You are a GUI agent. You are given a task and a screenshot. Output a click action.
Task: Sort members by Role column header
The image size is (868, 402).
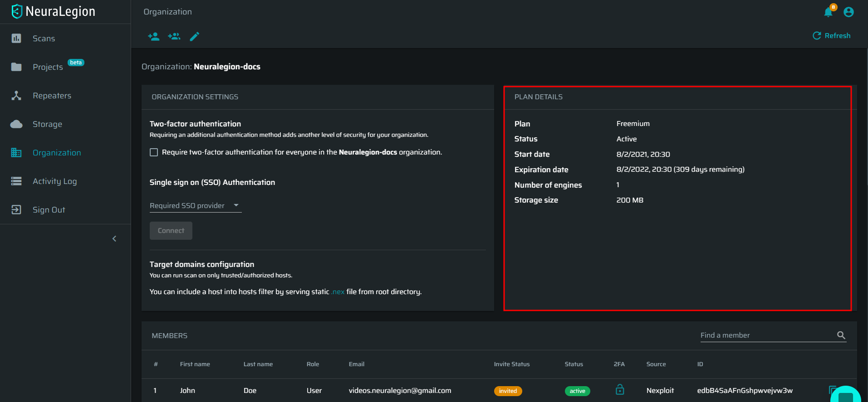click(313, 364)
